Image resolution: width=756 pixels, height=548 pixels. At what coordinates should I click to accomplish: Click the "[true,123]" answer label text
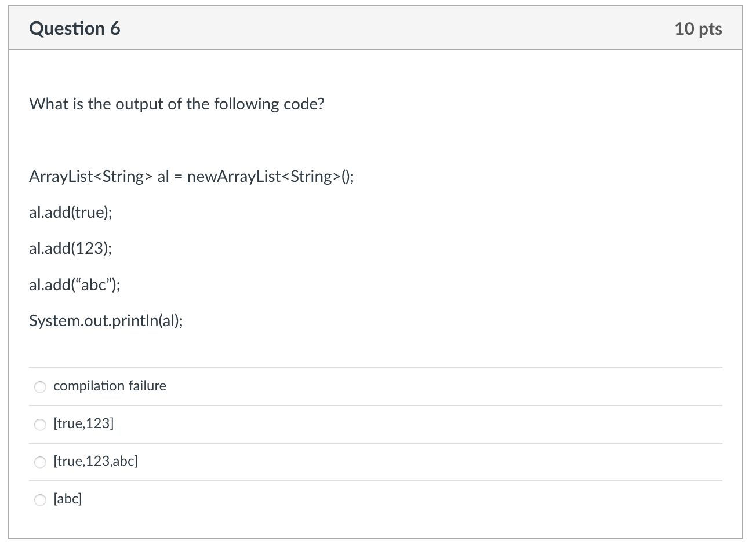pos(83,423)
